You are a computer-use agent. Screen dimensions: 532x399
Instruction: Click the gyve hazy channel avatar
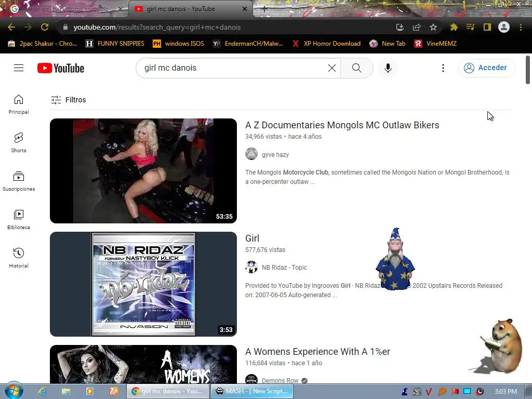point(251,154)
